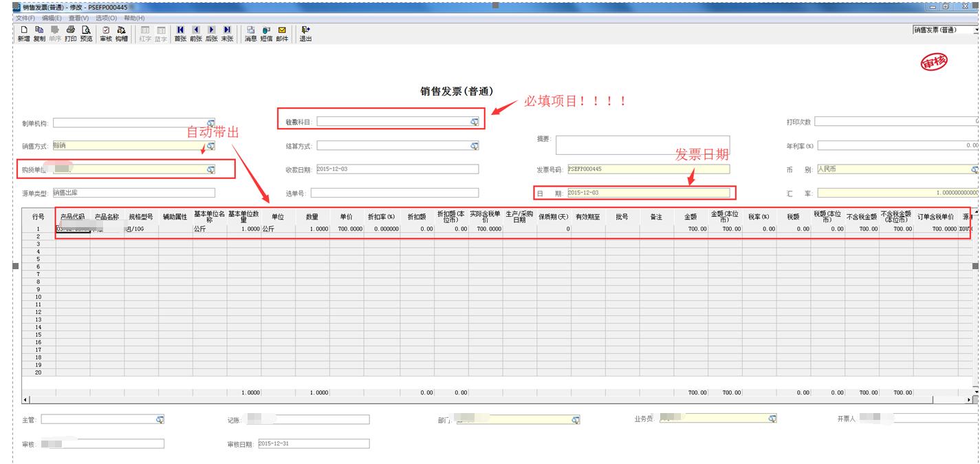This screenshot has height=464, width=980.
Task: Open 邮件 (Mail) with the envelope icon
Action: [x=281, y=30]
